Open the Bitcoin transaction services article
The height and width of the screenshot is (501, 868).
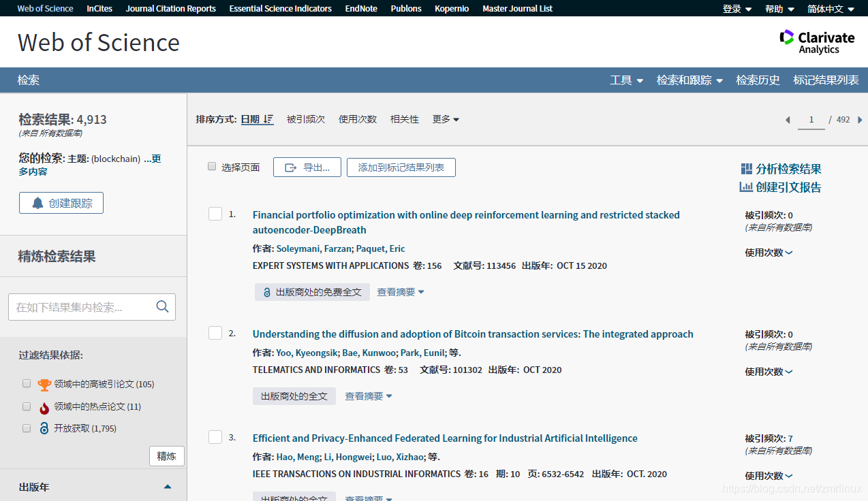click(473, 334)
